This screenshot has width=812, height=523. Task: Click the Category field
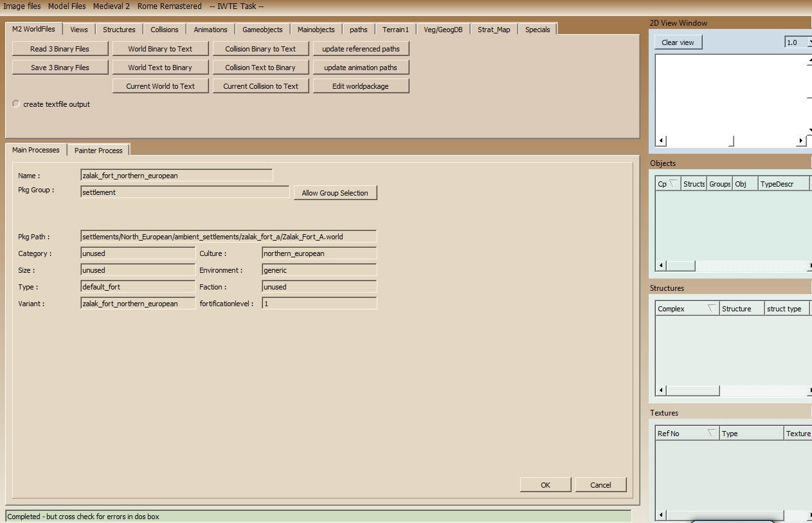[x=138, y=253]
